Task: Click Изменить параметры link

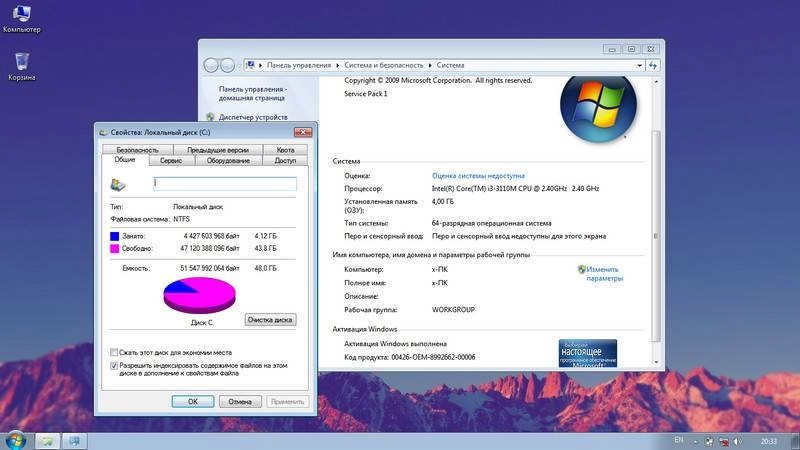Action: pos(605,274)
